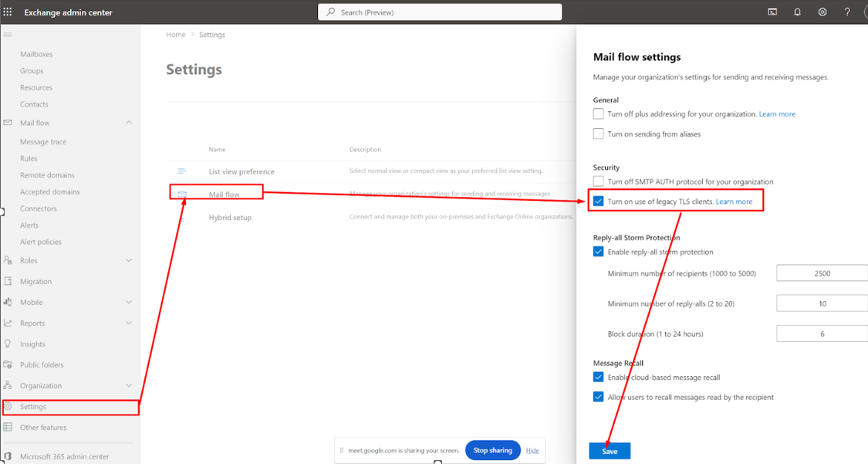Open Connectors in the sidebar
Screen dimensions: 868x464
[x=39, y=208]
